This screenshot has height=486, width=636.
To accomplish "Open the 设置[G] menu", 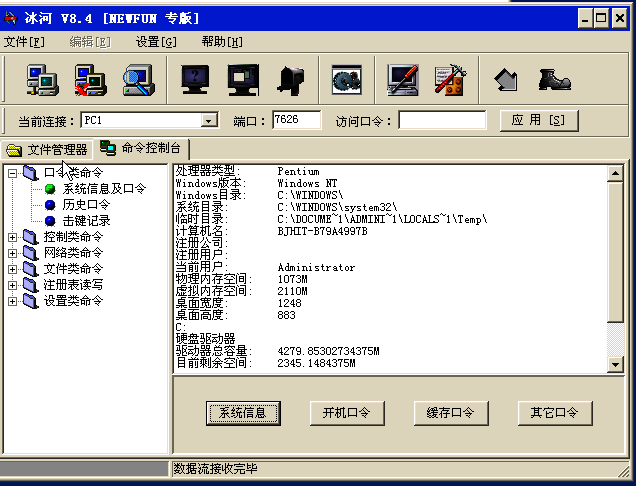I will click(x=156, y=42).
